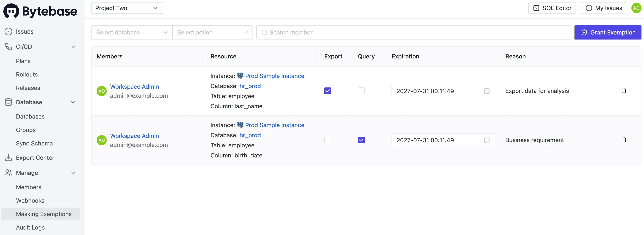The height and width of the screenshot is (235, 644).
Task: Focus the Search member field
Action: click(413, 32)
